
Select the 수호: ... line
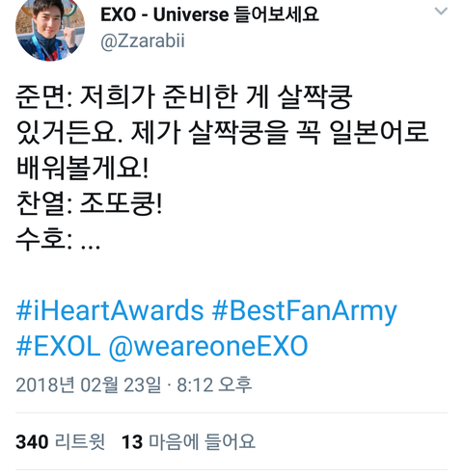tap(58, 239)
